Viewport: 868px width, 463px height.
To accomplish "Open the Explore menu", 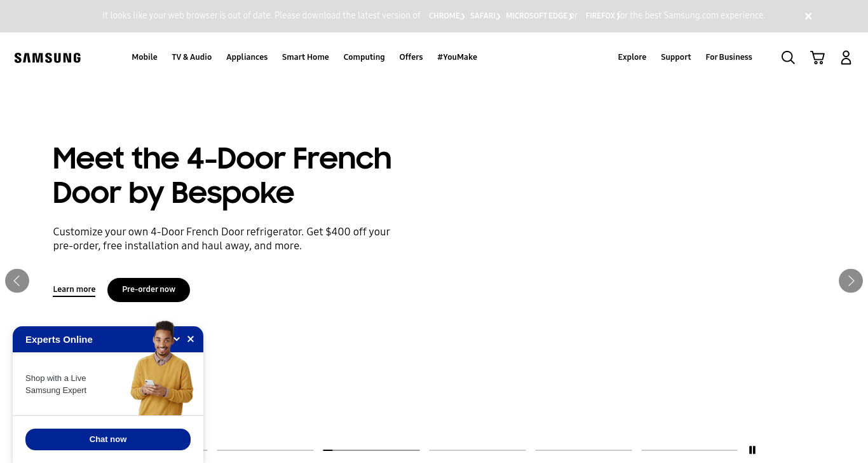I will click(x=632, y=57).
